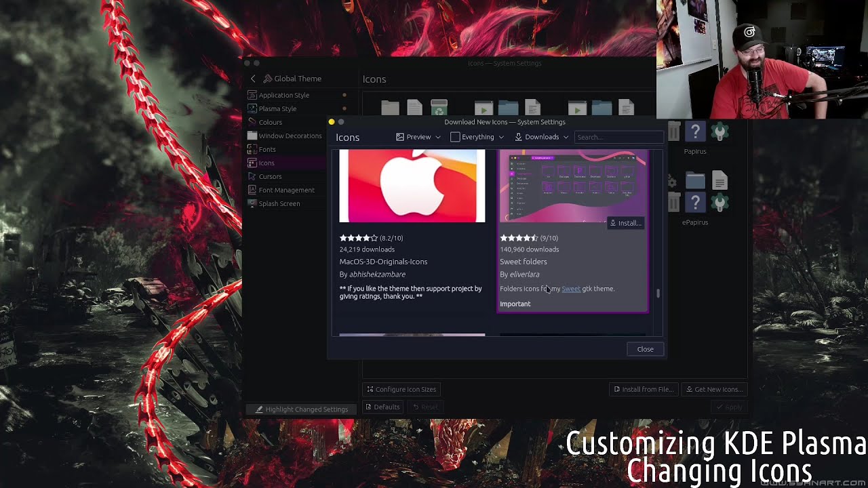Click the ePapirus green gear icon
The image size is (868, 488).
pyautogui.click(x=719, y=202)
